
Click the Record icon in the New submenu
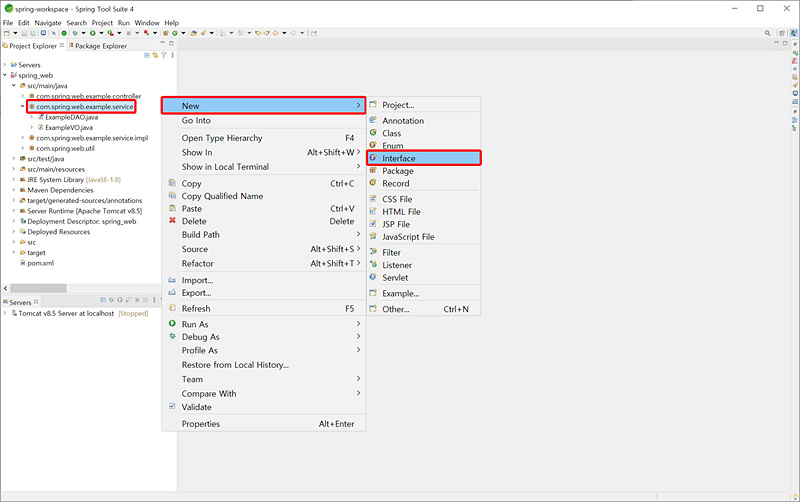[x=373, y=183]
